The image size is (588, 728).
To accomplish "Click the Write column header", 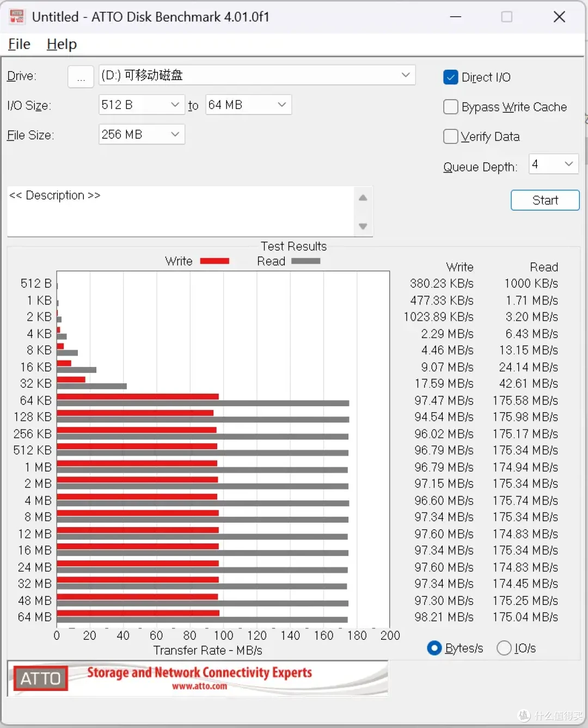I will (x=460, y=267).
